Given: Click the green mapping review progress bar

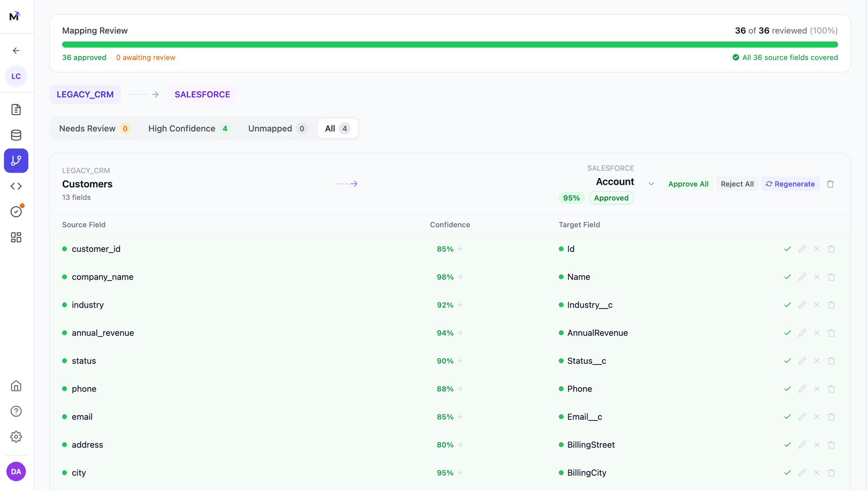Looking at the screenshot, I should click(450, 44).
